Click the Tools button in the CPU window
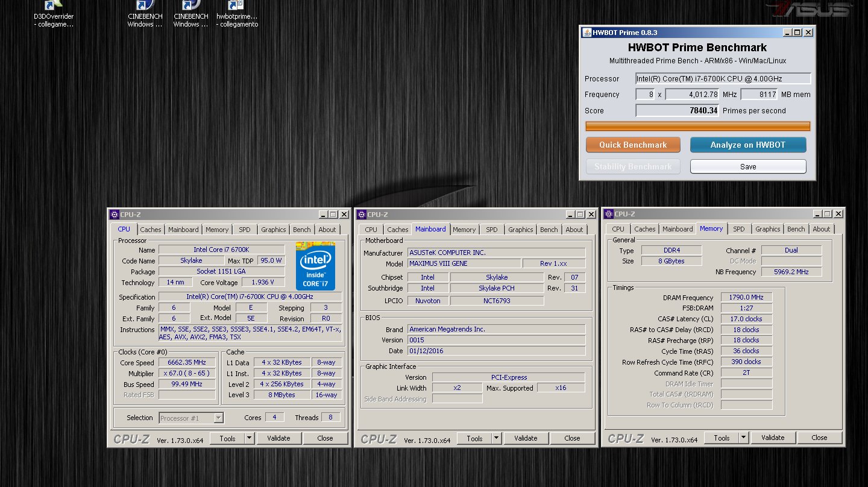The image size is (868, 487). pyautogui.click(x=227, y=438)
